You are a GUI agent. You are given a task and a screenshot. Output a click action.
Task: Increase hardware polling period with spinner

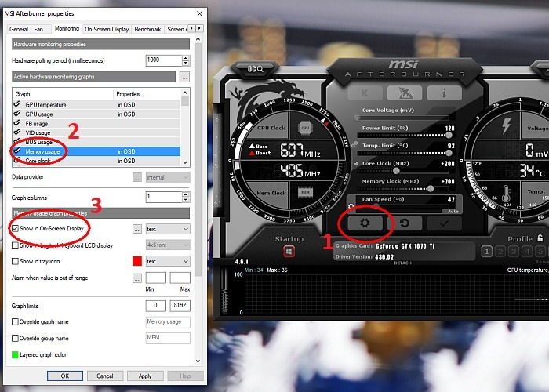pyautogui.click(x=186, y=58)
